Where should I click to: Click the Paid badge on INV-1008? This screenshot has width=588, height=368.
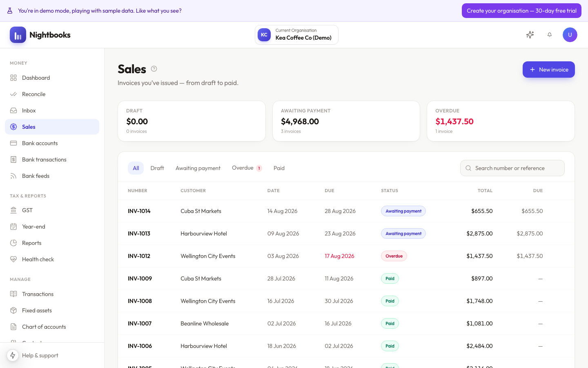390,301
